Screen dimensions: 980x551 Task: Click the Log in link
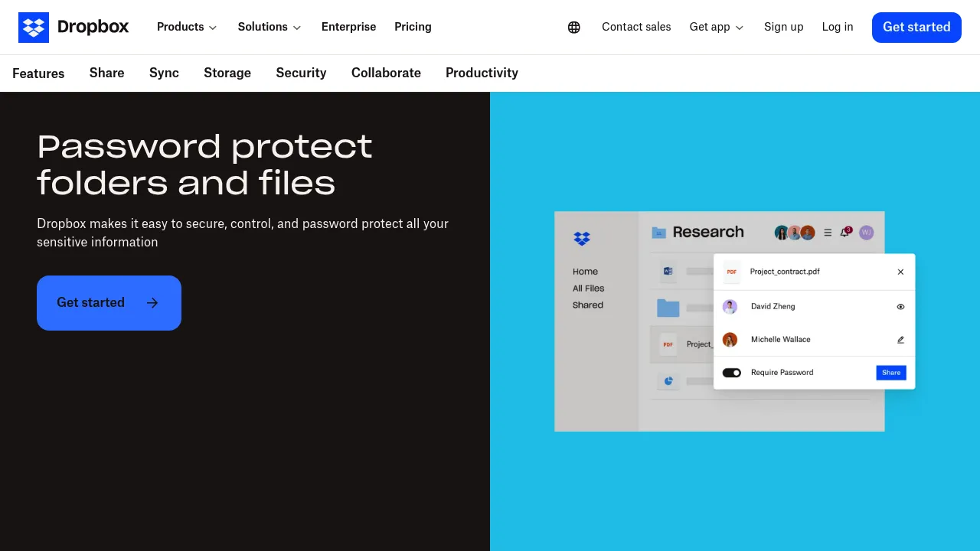[838, 27]
